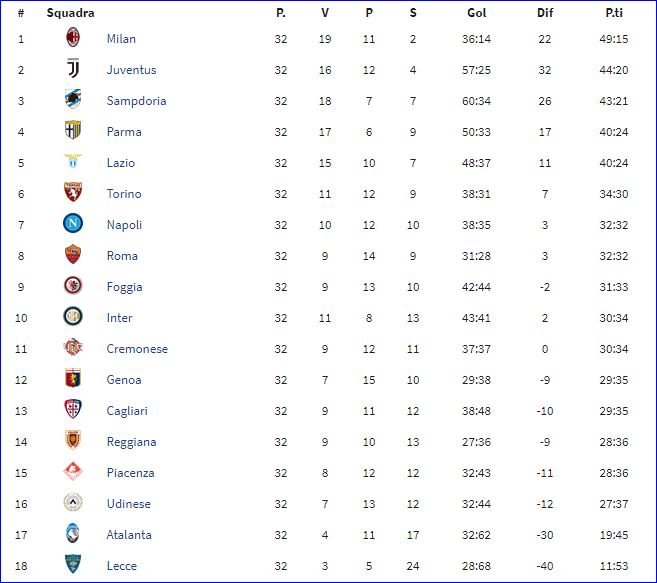This screenshot has width=657, height=583.
Task: Click the Gol column header
Action: pos(476,13)
